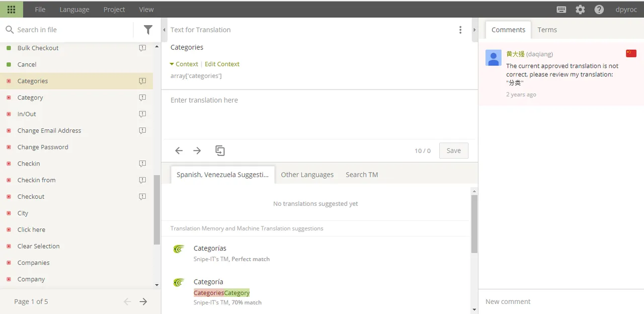This screenshot has width=644, height=314.
Task: Click the Edit Context link
Action: 222,64
